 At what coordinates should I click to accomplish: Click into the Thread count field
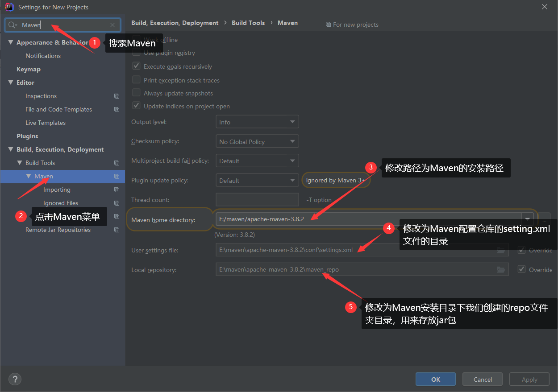tap(257, 200)
